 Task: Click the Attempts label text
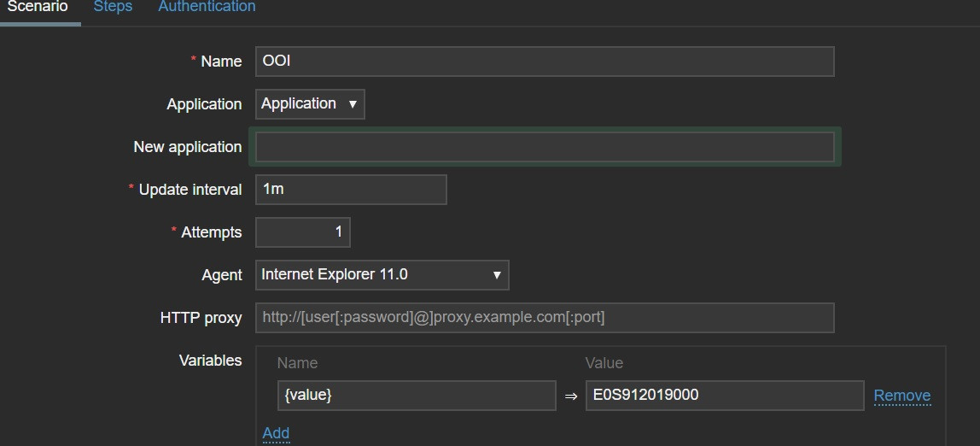click(x=211, y=232)
